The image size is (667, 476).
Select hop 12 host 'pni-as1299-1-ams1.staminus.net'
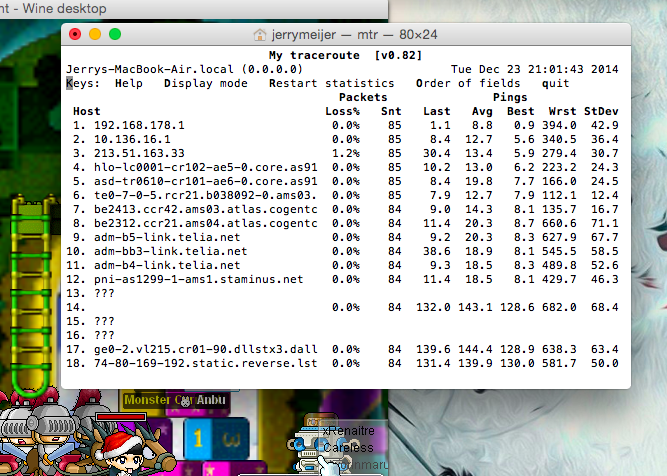tap(198, 279)
